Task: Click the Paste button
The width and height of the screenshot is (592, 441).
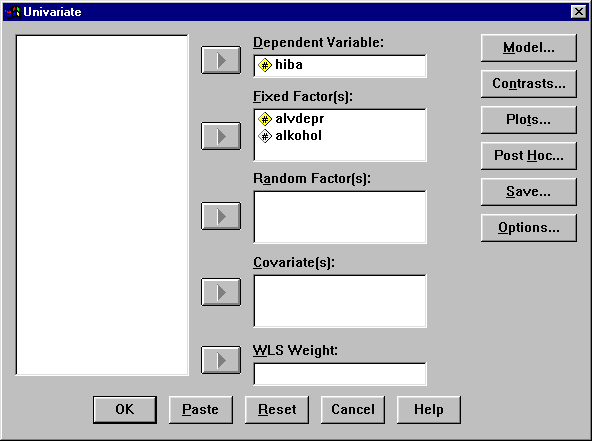Action: click(x=200, y=410)
